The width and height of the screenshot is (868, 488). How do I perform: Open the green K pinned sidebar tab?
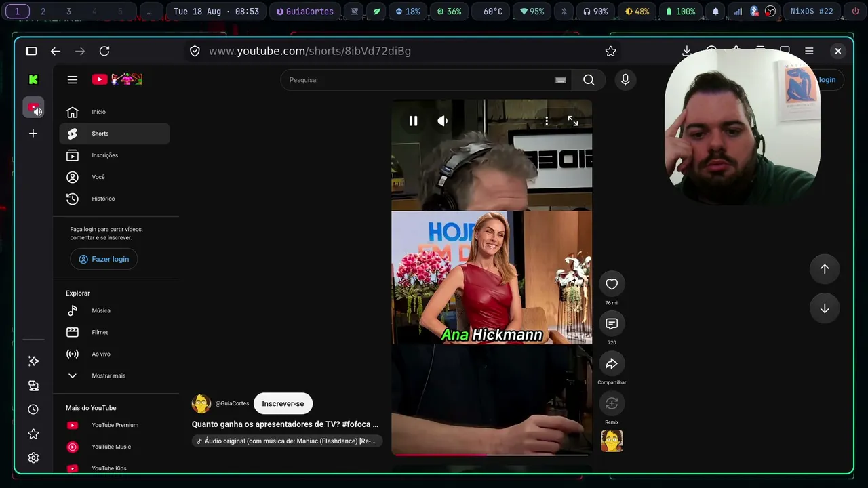(x=33, y=79)
